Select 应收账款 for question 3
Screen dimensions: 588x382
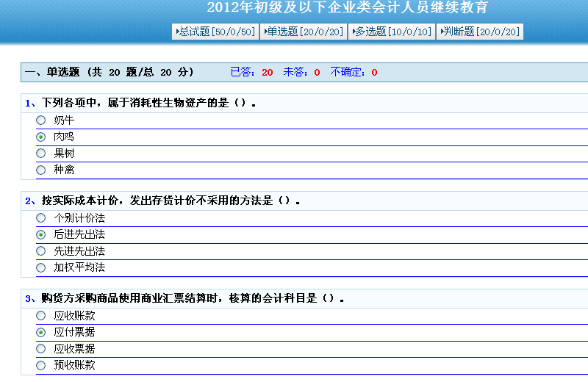[41, 316]
